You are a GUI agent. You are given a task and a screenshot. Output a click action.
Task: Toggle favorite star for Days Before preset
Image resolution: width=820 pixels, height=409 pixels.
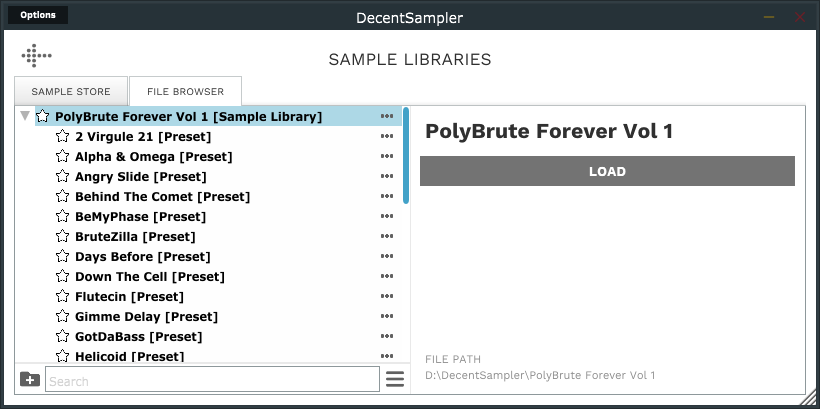coord(62,257)
